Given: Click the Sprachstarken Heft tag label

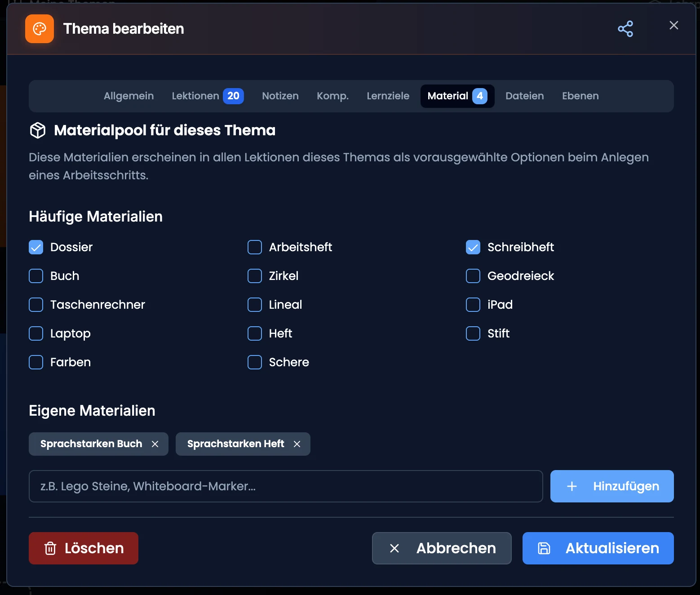Looking at the screenshot, I should (x=235, y=444).
